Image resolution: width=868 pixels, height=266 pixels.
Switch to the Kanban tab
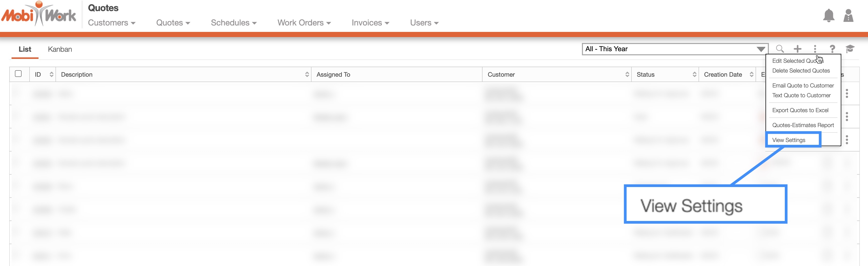60,49
